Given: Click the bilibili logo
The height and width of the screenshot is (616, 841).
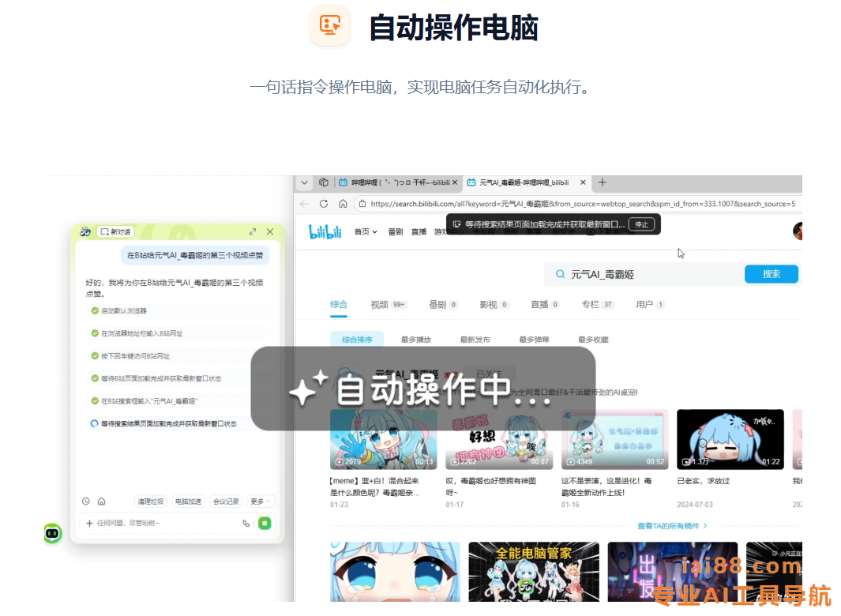Looking at the screenshot, I should click(325, 232).
